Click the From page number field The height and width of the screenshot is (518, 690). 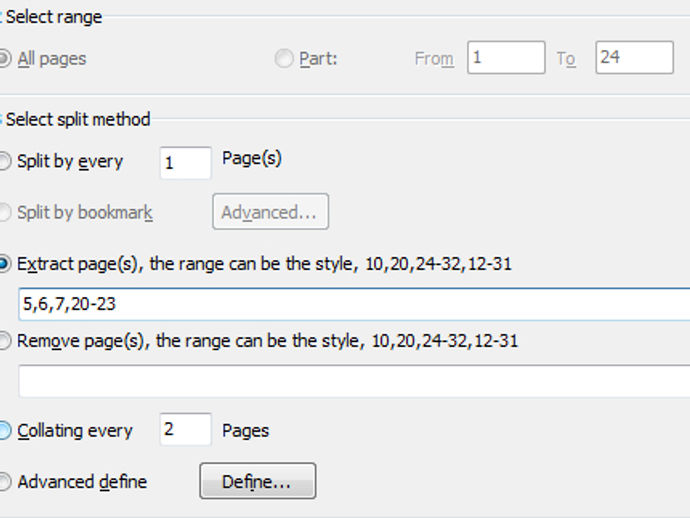[506, 58]
